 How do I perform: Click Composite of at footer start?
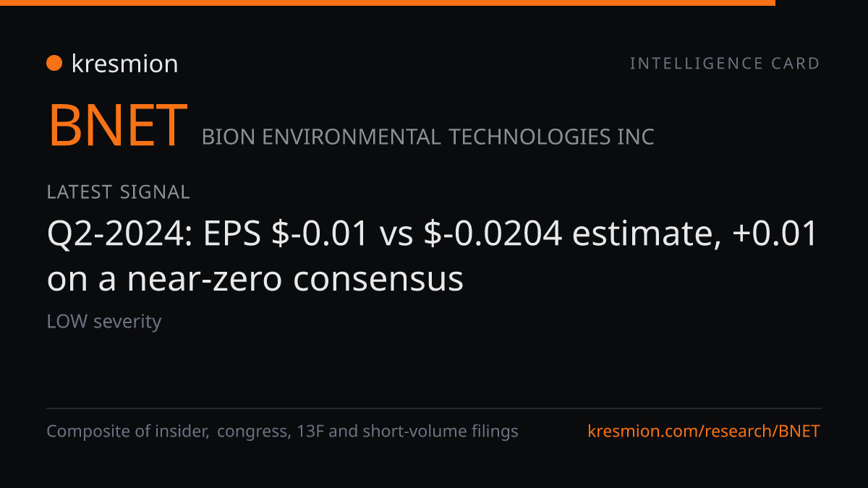coord(101,432)
